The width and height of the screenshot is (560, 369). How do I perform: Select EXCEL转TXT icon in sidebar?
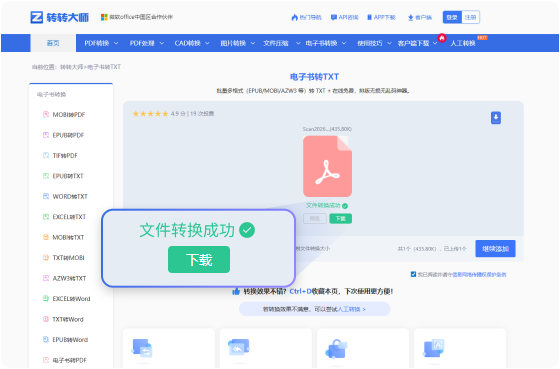pos(46,216)
